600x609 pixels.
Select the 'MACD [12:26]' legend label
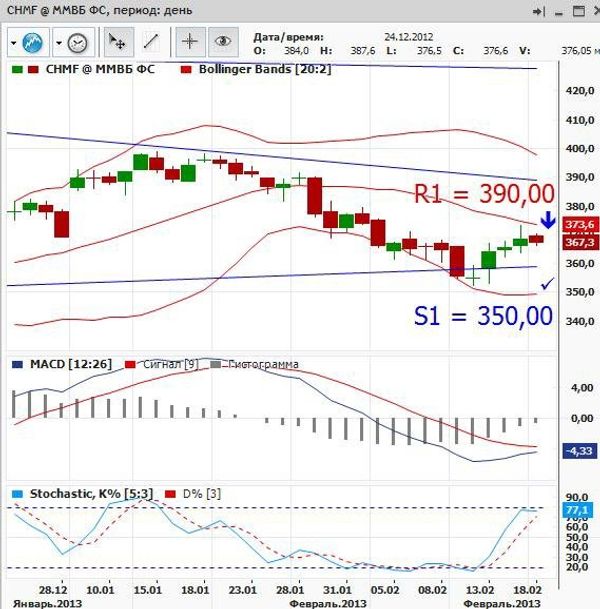pos(71,364)
